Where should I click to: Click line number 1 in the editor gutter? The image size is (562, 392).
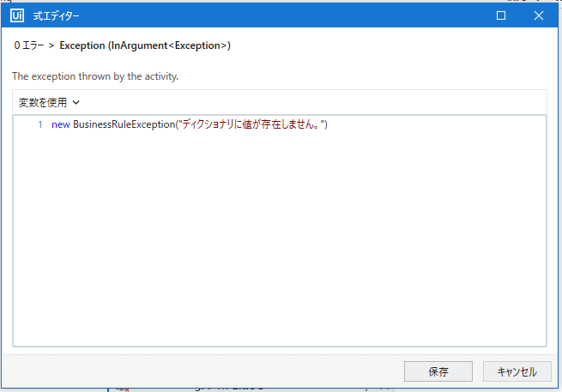point(40,124)
